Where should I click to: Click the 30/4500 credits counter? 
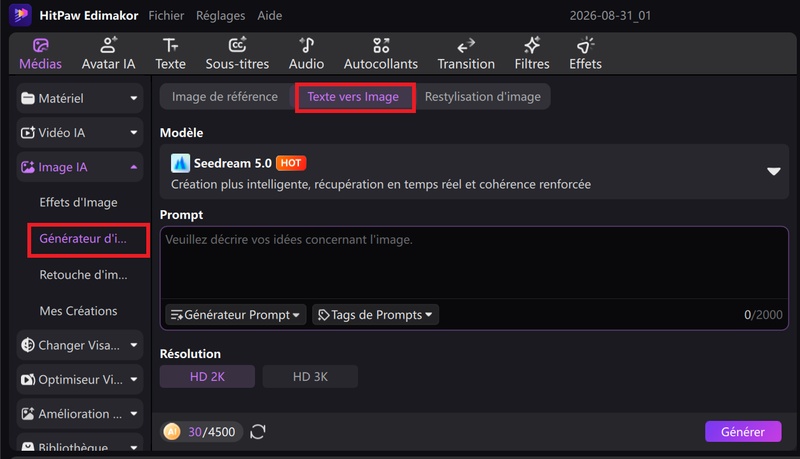[x=211, y=432]
